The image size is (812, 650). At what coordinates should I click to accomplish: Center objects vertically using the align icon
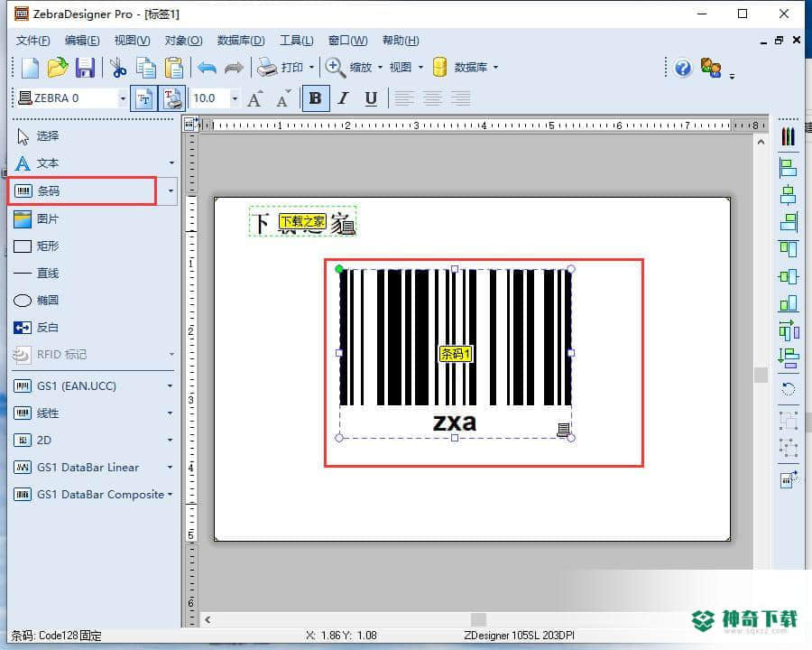point(789,276)
